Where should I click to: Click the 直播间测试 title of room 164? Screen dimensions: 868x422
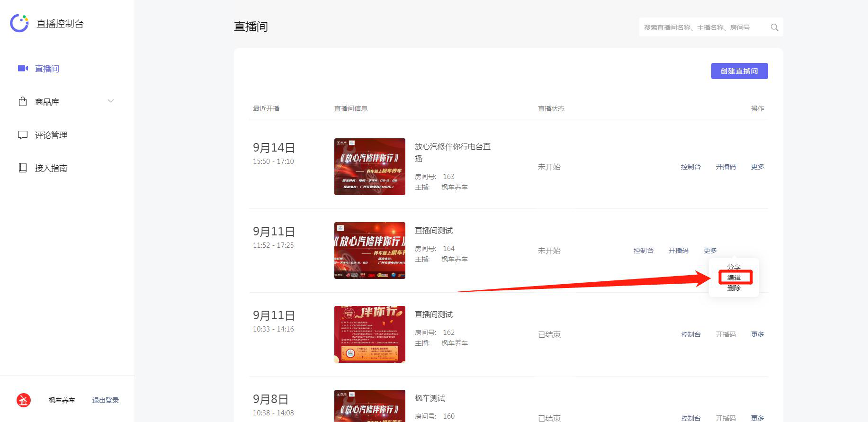(434, 231)
